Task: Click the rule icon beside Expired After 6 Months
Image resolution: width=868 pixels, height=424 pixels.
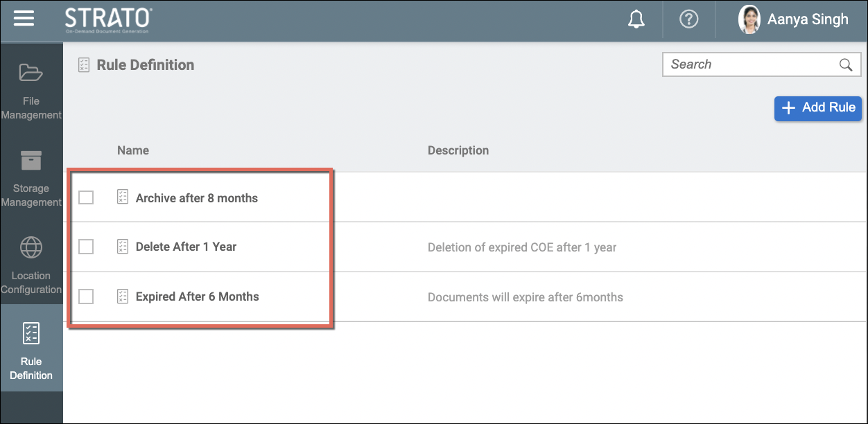Action: click(123, 297)
